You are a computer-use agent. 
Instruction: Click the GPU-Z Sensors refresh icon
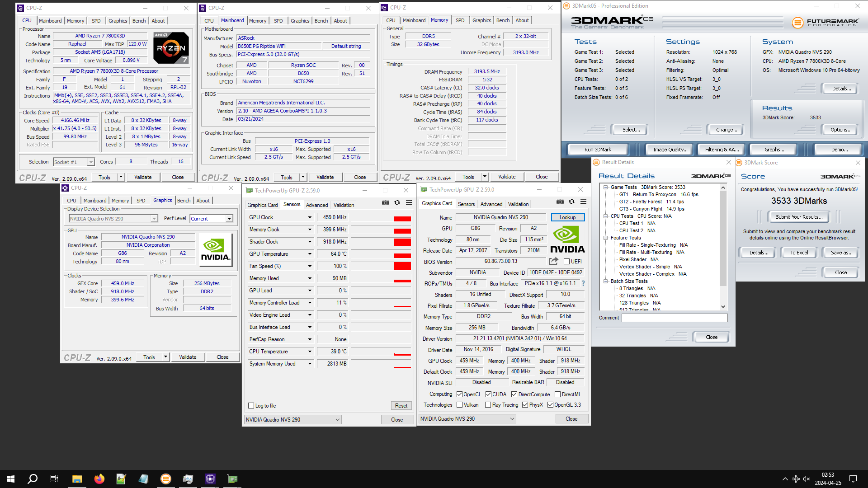(x=397, y=203)
